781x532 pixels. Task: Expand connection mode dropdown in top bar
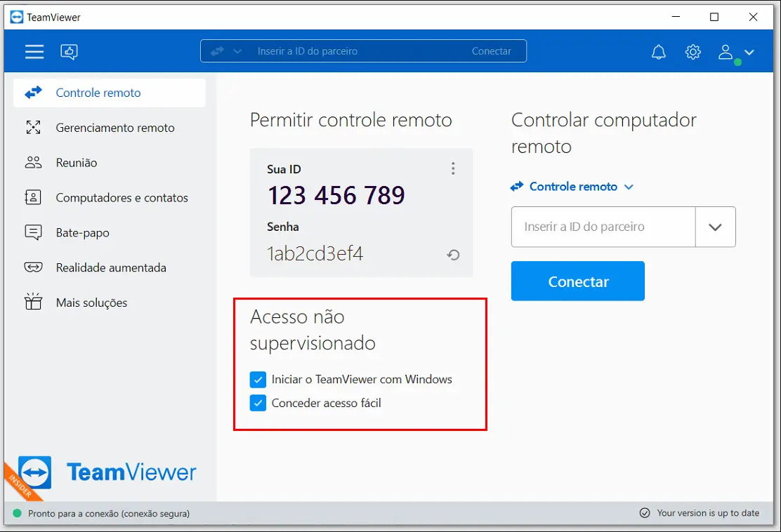[x=237, y=51]
